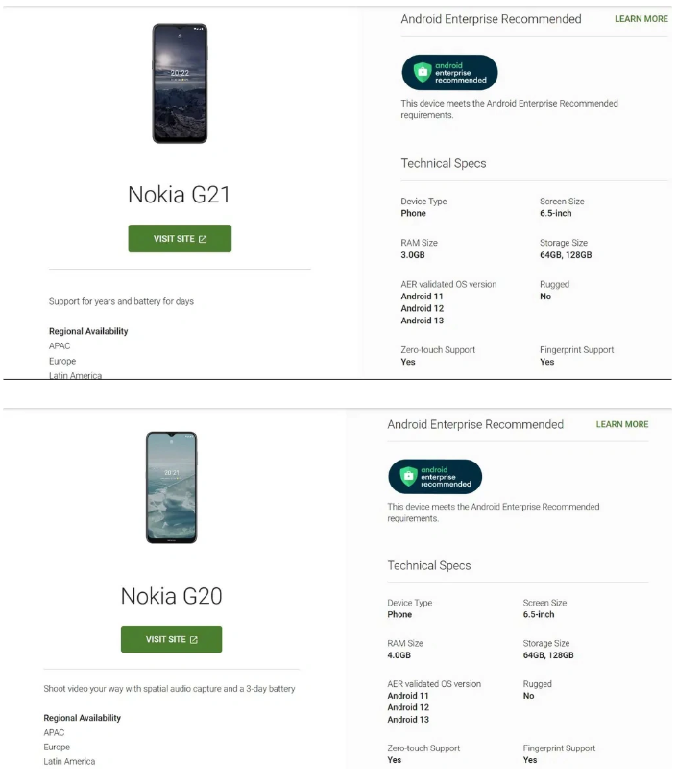
Task: Click Regional Availability heading under Nokia G20
Action: (82, 718)
